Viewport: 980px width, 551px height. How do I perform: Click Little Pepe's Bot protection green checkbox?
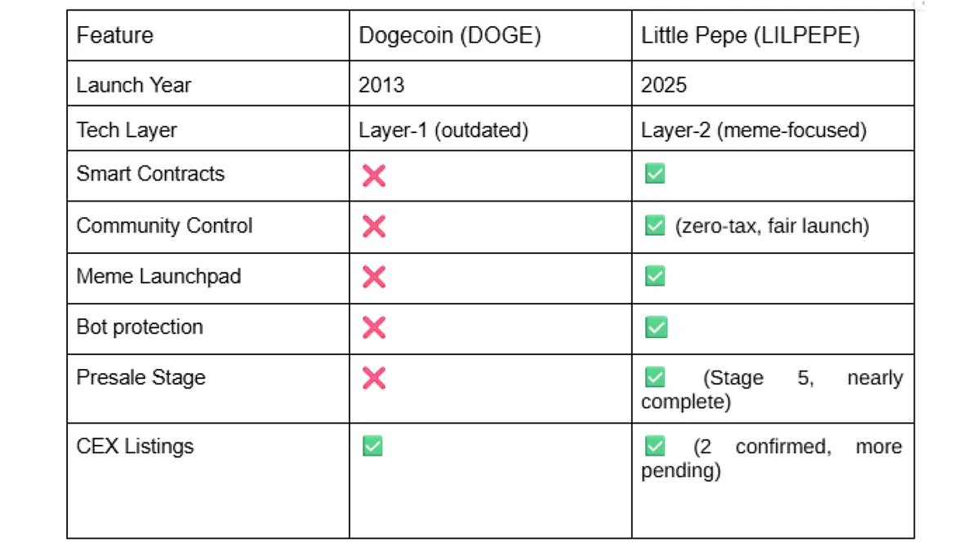655,327
